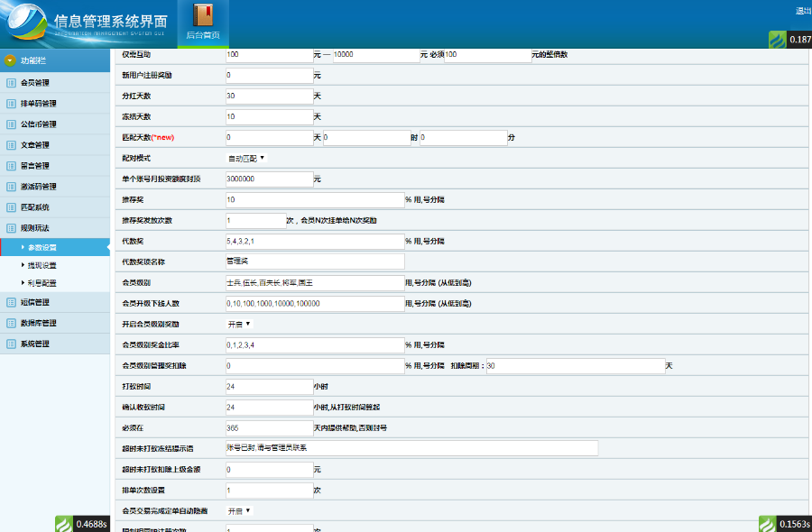Click the list icon beside 会员管理
This screenshot has width=812, height=532.
(x=11, y=83)
